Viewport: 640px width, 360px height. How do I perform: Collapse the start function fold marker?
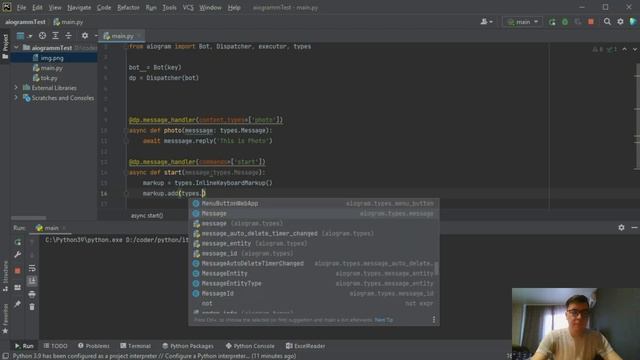click(x=126, y=173)
